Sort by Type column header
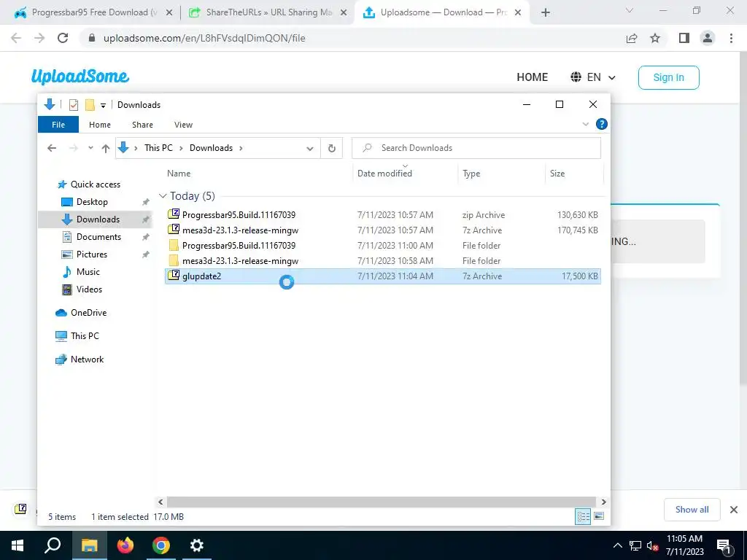The height and width of the screenshot is (560, 747). point(471,174)
